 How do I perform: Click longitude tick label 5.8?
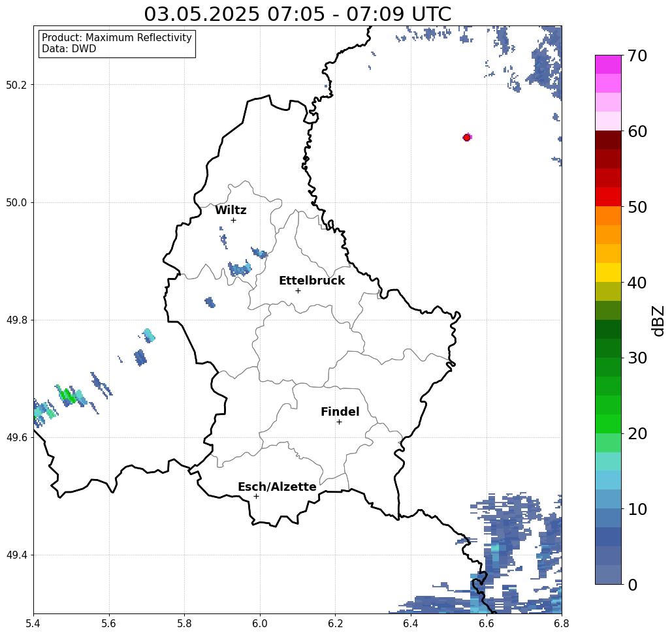(184, 623)
